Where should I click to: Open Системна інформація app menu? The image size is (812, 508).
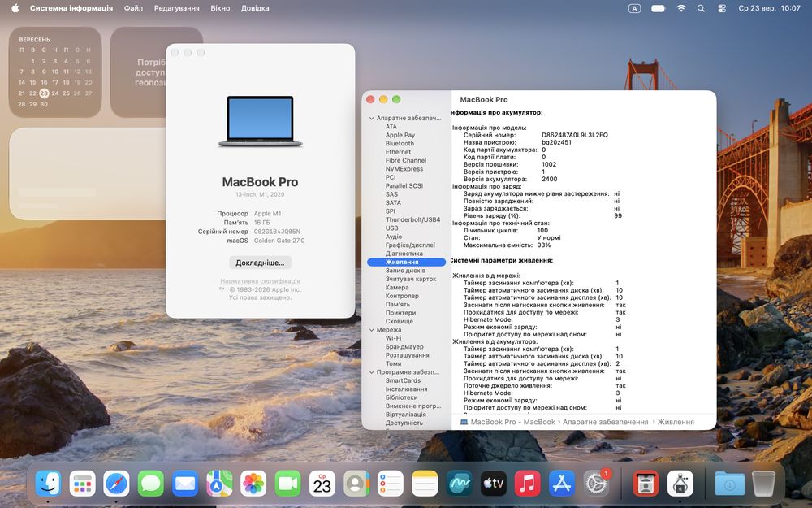coord(71,8)
